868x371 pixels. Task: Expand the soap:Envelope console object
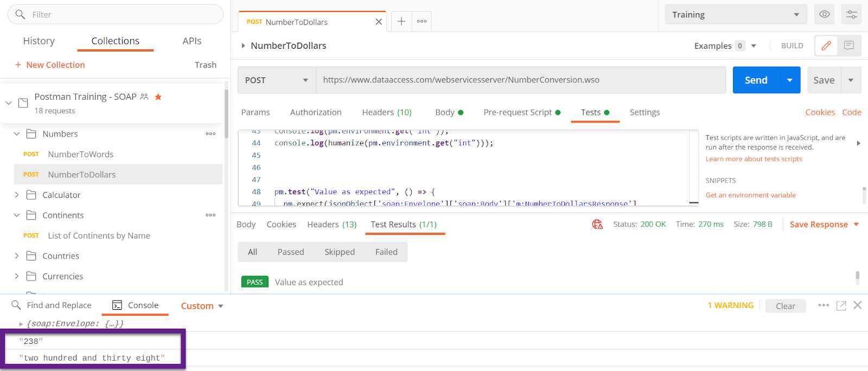point(21,324)
